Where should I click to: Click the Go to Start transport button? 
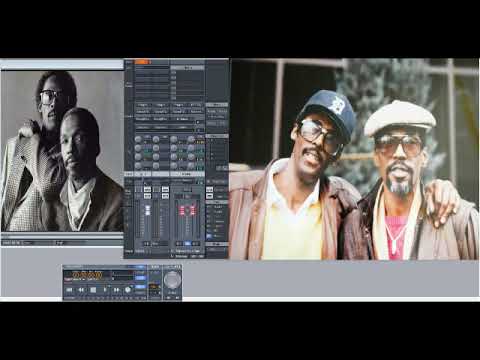(x=69, y=290)
